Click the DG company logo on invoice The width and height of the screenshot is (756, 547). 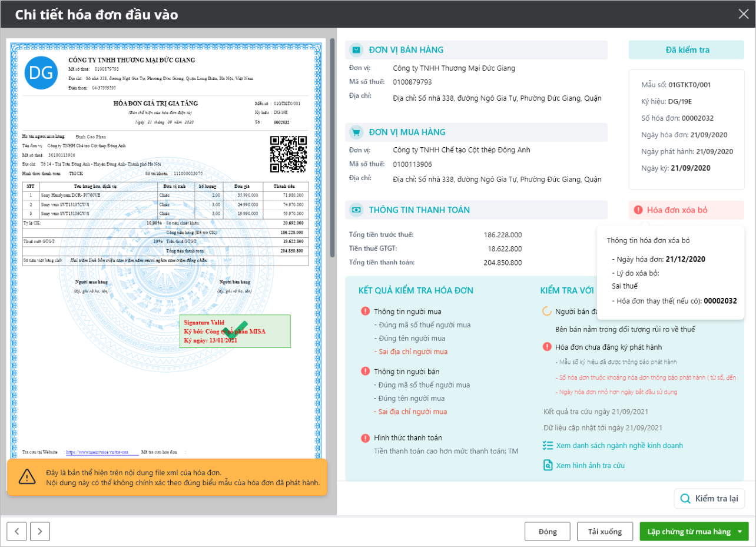tap(41, 73)
